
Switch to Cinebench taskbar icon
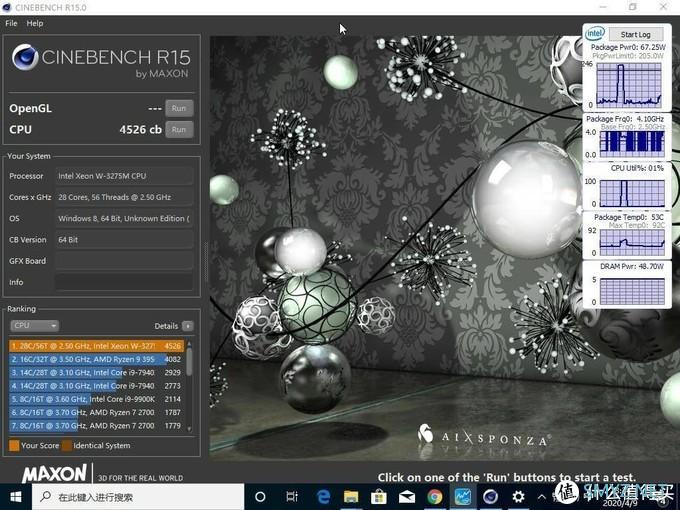click(490, 497)
